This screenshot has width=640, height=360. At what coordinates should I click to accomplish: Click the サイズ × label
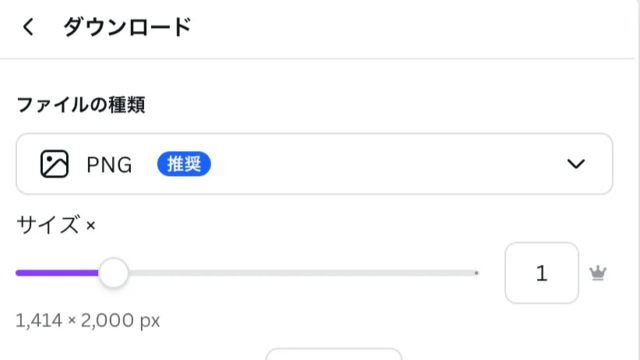(x=56, y=225)
